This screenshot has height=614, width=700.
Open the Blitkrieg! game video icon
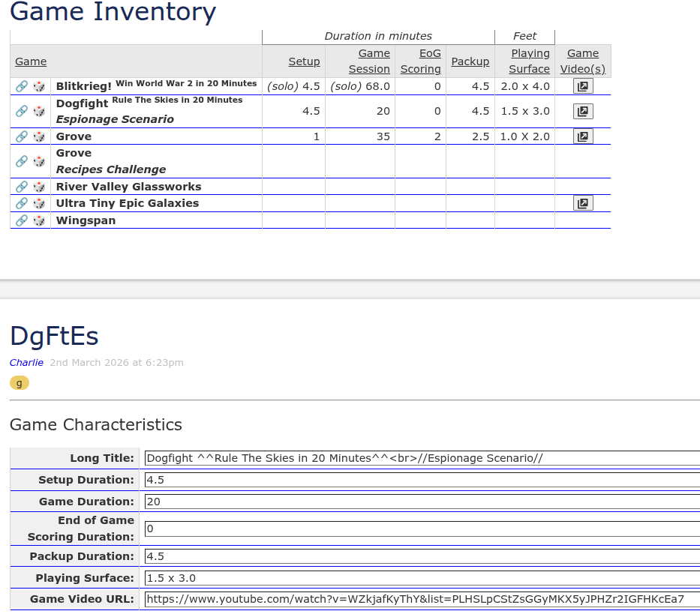[583, 86]
